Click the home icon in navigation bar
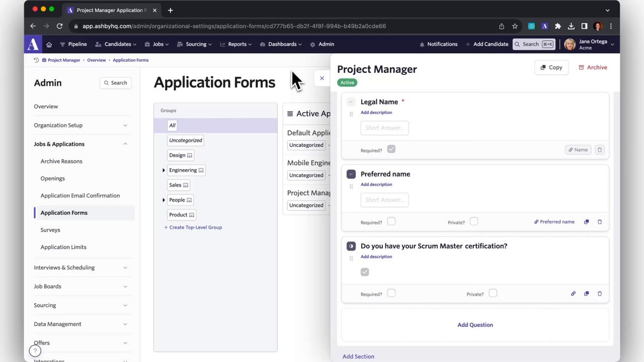The image size is (644, 362). click(x=49, y=44)
